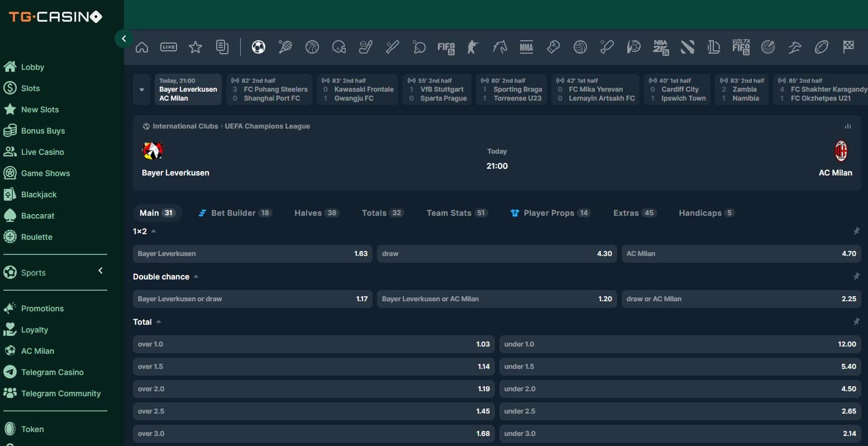Select the FIFA 24 esports icon
Image resolution: width=868 pixels, height=446 pixels.
446,48
